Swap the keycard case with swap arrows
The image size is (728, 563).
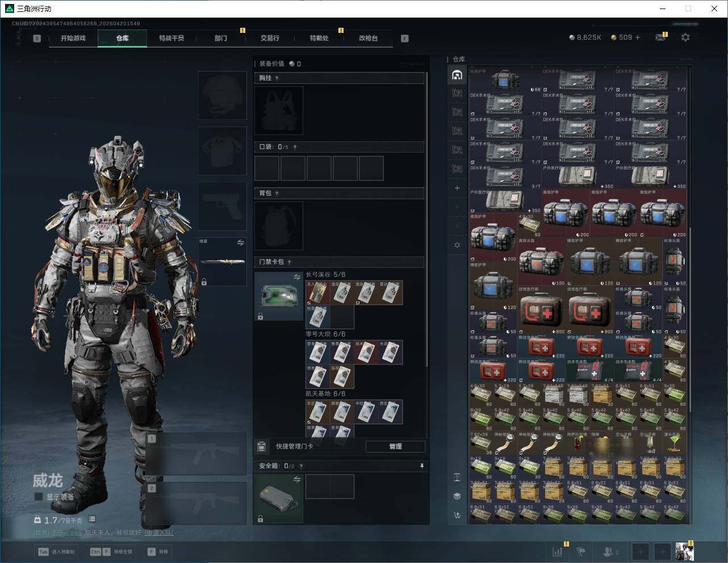coord(297,277)
